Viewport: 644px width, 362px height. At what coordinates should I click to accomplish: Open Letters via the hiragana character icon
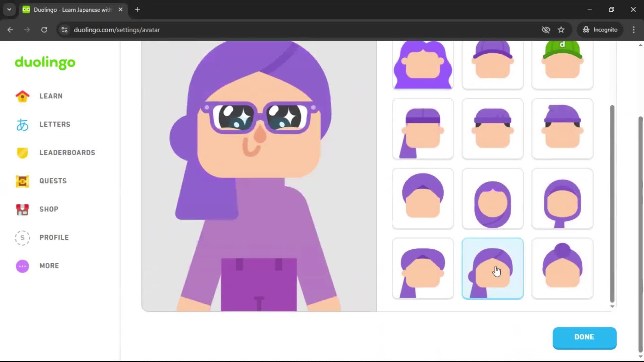click(22, 124)
